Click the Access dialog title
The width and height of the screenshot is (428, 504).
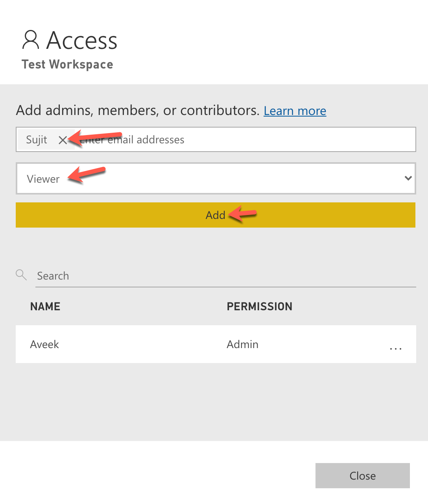(x=82, y=41)
